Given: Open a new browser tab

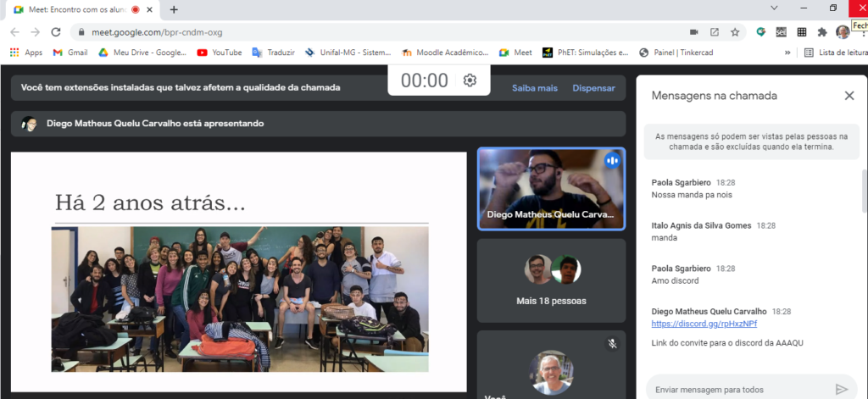Looking at the screenshot, I should point(174,9).
